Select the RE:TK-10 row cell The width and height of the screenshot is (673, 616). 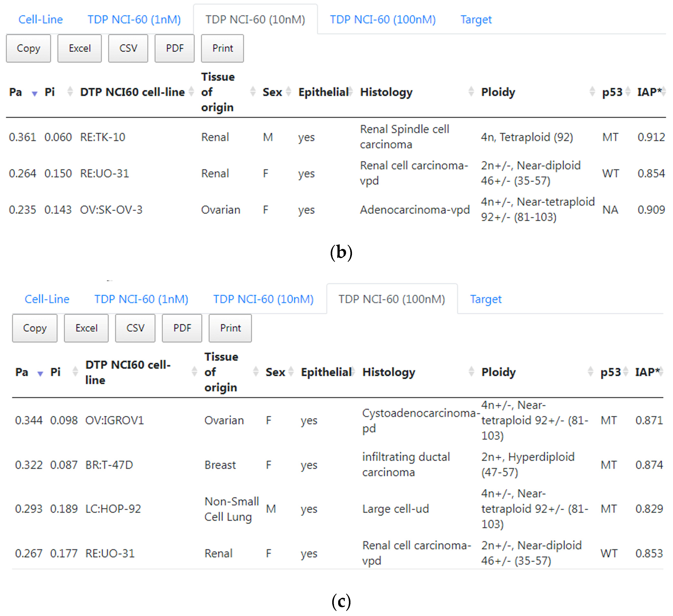pos(102,137)
